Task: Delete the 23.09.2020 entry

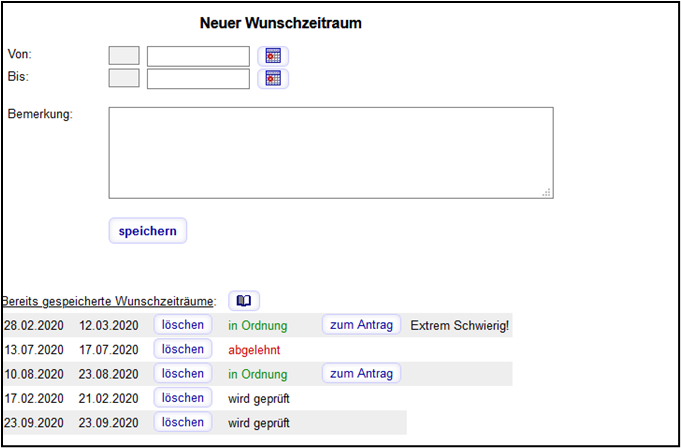Action: [x=183, y=422]
